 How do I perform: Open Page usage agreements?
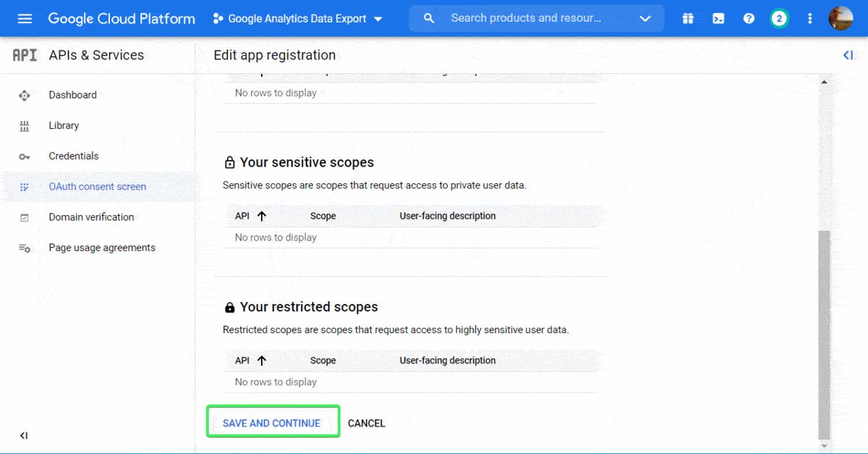pyautogui.click(x=102, y=248)
